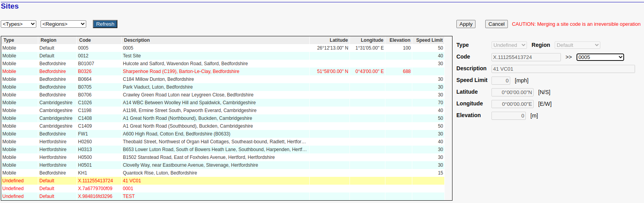Click into the Longitude field
This screenshot has width=644, height=203.
[512, 104]
